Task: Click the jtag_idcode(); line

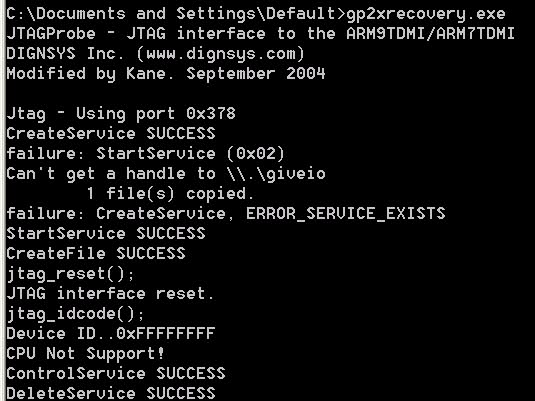Action: point(75,314)
